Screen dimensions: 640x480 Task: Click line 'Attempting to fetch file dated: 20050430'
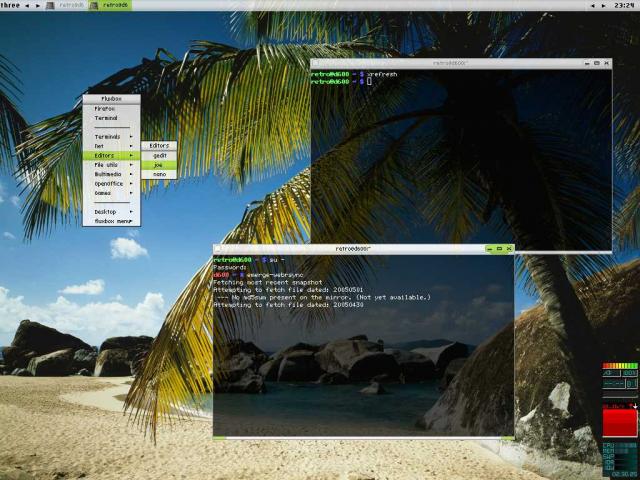(x=288, y=305)
